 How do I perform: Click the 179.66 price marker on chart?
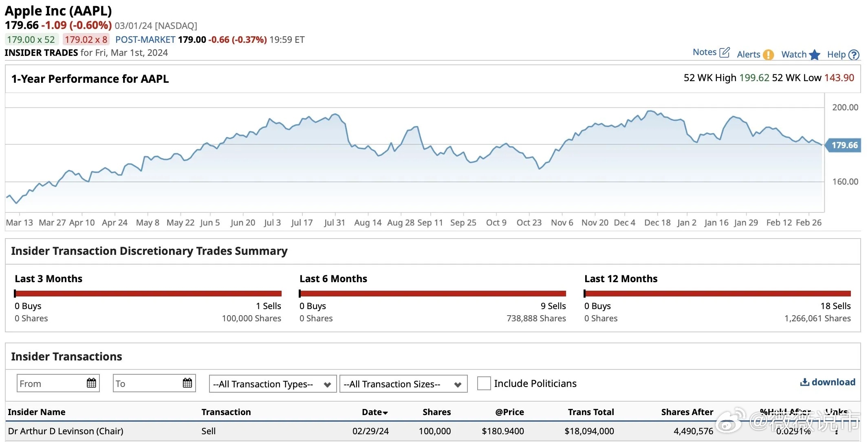click(843, 145)
